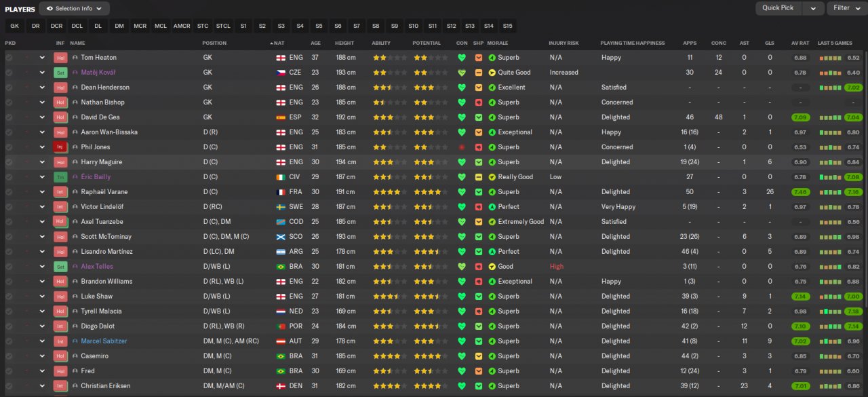Click Spain flag for David De Gea
868x397 pixels.
(x=280, y=117)
